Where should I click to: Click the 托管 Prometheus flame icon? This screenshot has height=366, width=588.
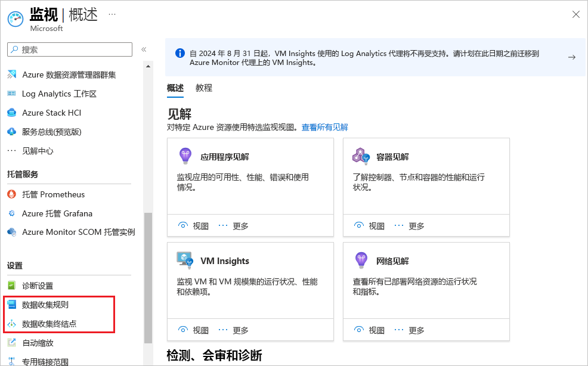pyautogui.click(x=11, y=194)
